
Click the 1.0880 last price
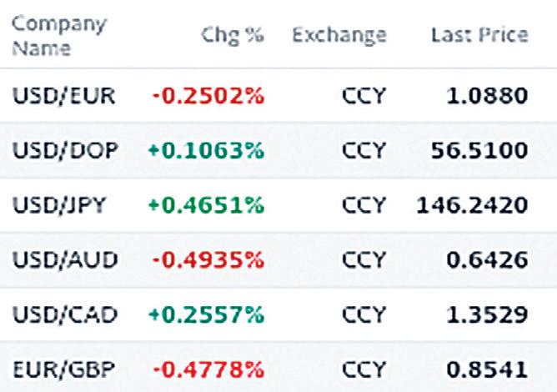click(x=486, y=96)
